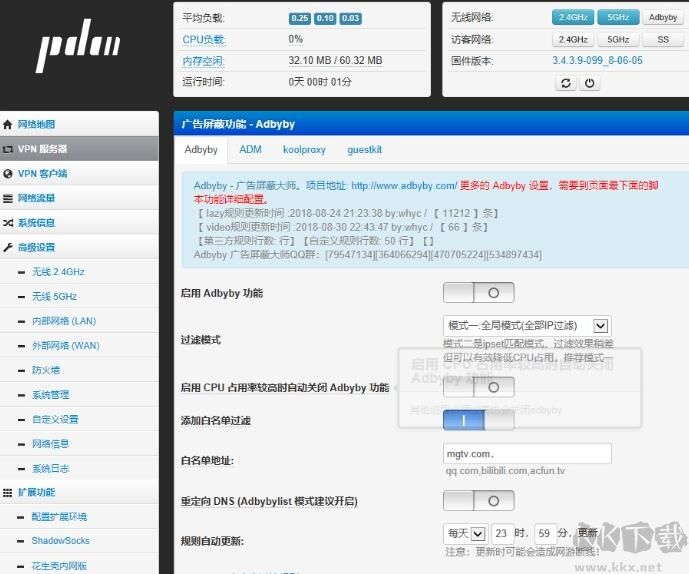Click the CPU负载 link
Viewport: 689px width, 574px height.
pos(203,40)
